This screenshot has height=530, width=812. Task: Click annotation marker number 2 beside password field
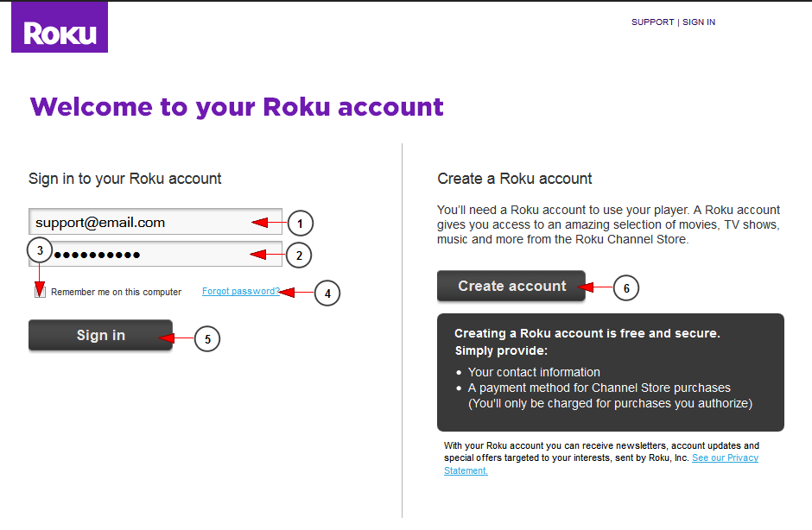tap(297, 255)
